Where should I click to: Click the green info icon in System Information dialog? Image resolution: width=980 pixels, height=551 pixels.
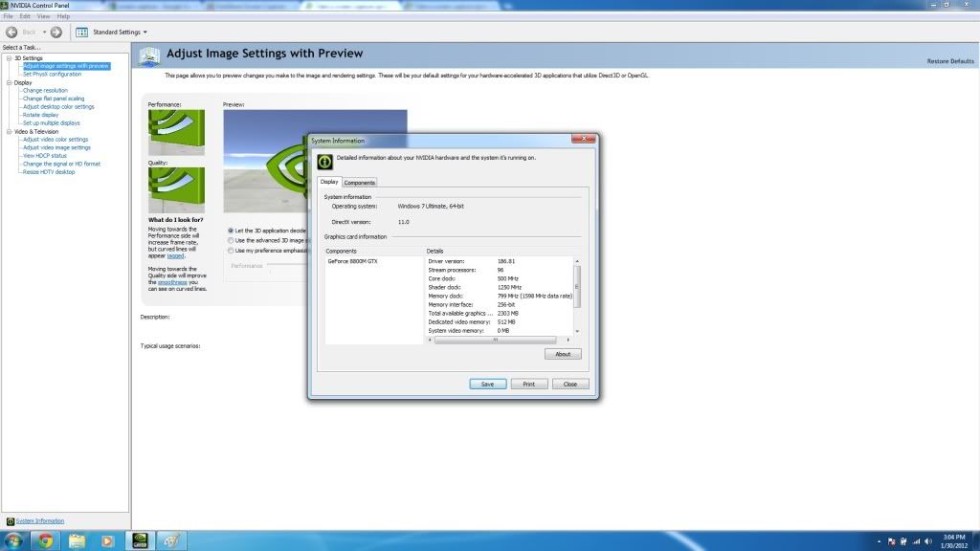coord(325,162)
